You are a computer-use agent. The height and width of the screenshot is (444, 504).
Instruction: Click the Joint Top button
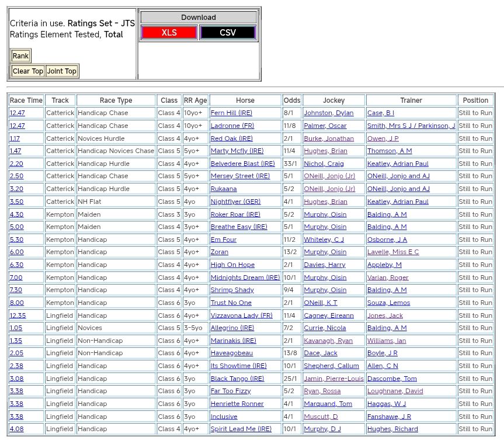62,71
